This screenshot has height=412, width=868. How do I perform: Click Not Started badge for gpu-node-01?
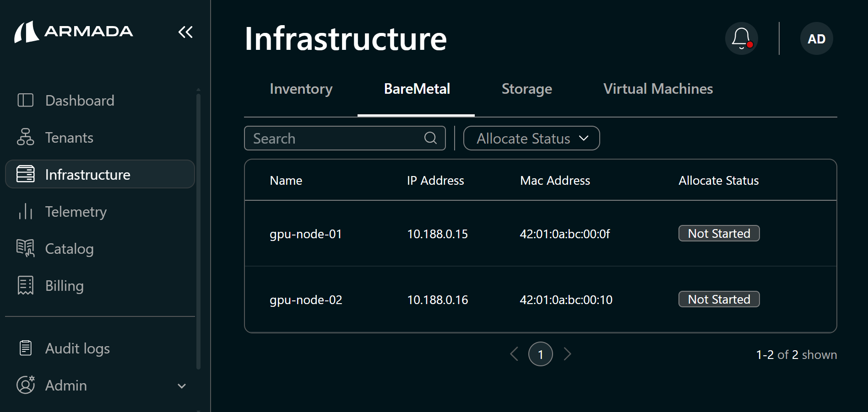[719, 233]
